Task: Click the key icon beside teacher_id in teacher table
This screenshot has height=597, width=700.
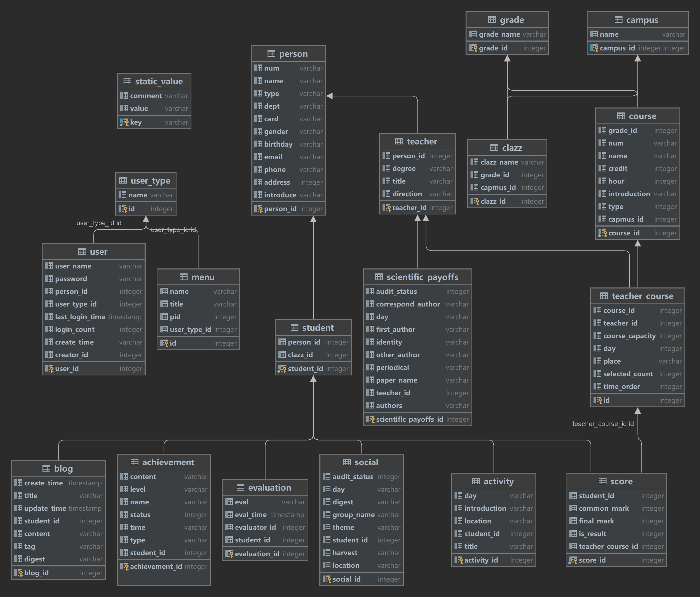Action: coord(386,208)
